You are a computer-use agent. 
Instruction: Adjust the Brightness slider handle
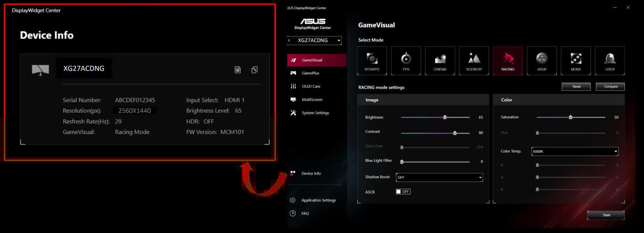[x=445, y=117]
